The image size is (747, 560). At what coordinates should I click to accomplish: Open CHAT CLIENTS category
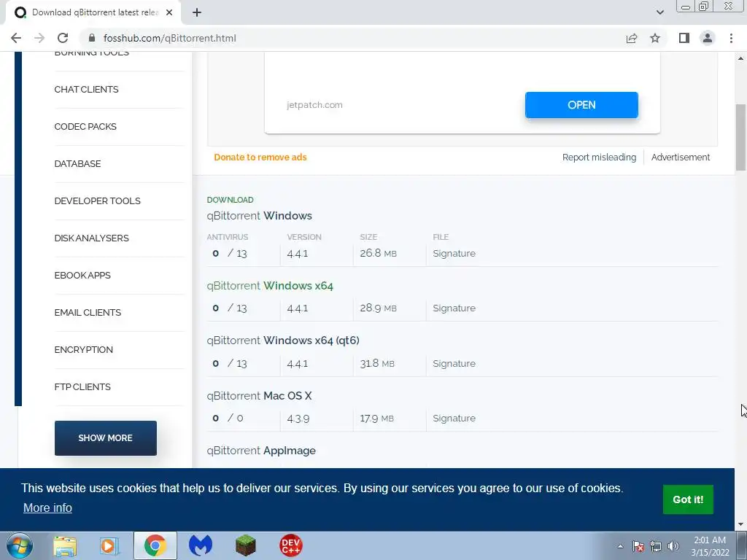coord(86,90)
